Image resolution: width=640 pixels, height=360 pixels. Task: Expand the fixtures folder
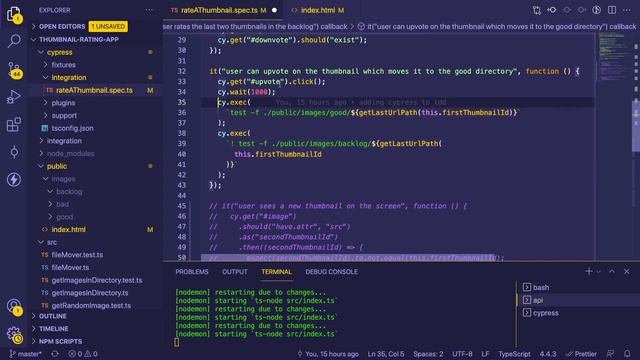63,65
